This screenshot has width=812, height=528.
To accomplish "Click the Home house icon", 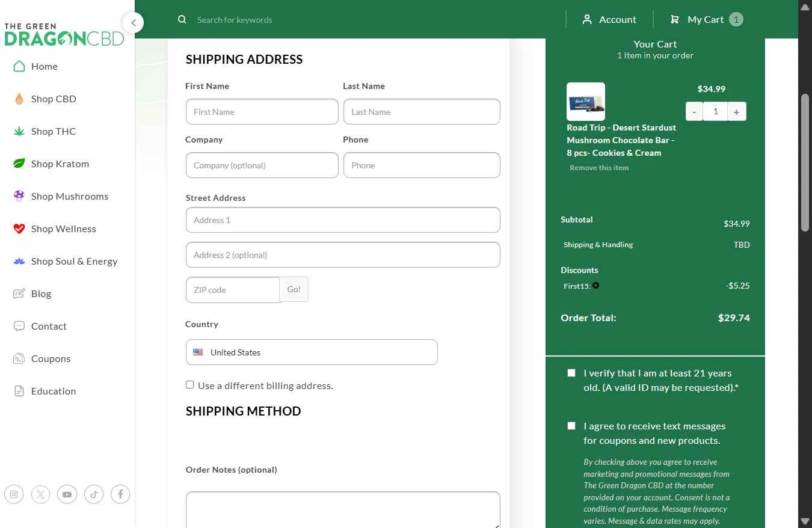I will tap(19, 66).
